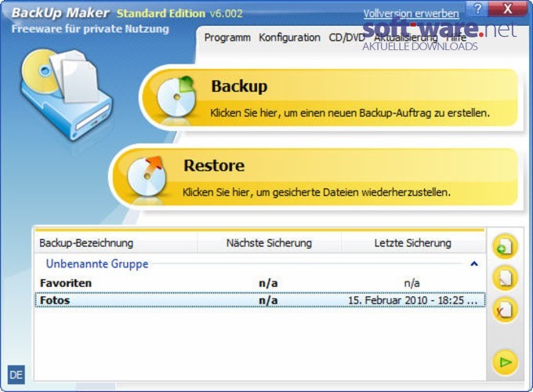Click the Unbenannte Gruppe group label

coord(97,264)
